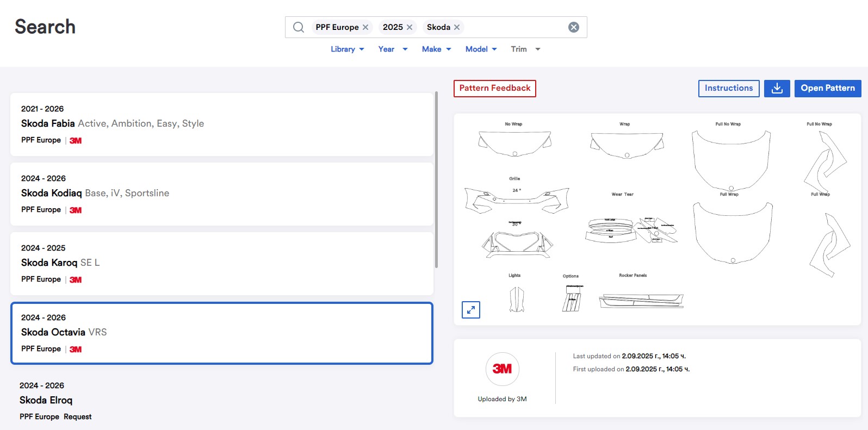Clear all search filters with circle X

574,27
